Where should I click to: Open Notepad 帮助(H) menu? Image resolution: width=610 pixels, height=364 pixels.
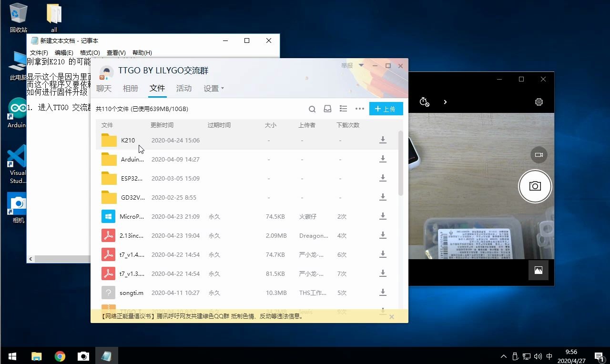(142, 53)
